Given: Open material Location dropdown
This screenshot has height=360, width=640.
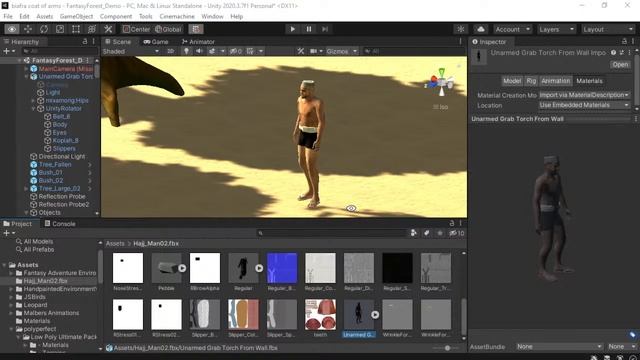Looking at the screenshot, I should click(x=584, y=105).
